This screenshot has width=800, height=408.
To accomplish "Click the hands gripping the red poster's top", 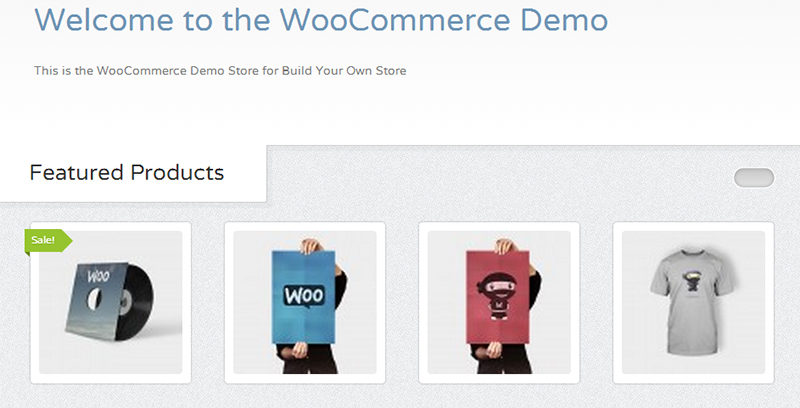I will tap(506, 246).
